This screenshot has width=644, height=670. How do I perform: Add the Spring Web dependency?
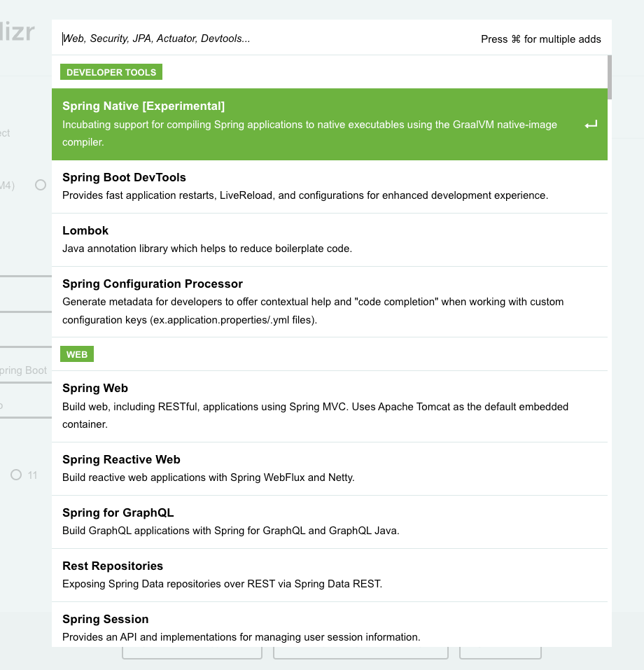(x=95, y=389)
